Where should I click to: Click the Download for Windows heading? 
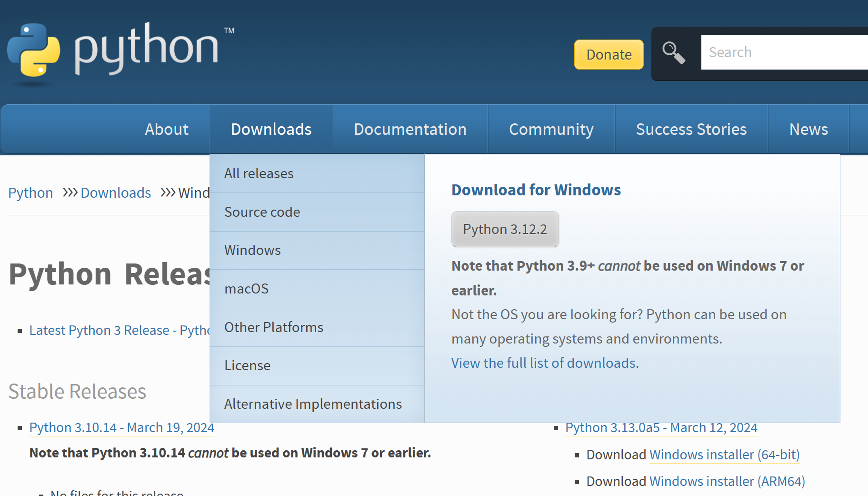point(536,190)
